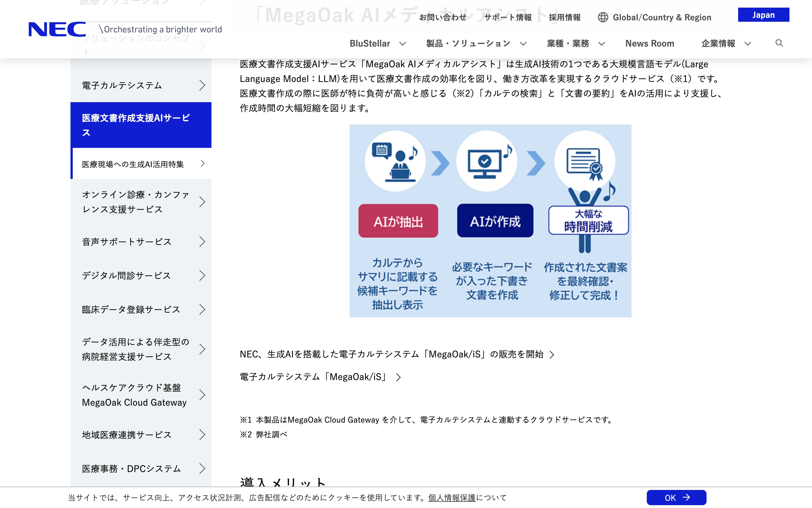Image resolution: width=812 pixels, height=508 pixels.
Task: Open サポート情報 link
Action: tap(508, 17)
